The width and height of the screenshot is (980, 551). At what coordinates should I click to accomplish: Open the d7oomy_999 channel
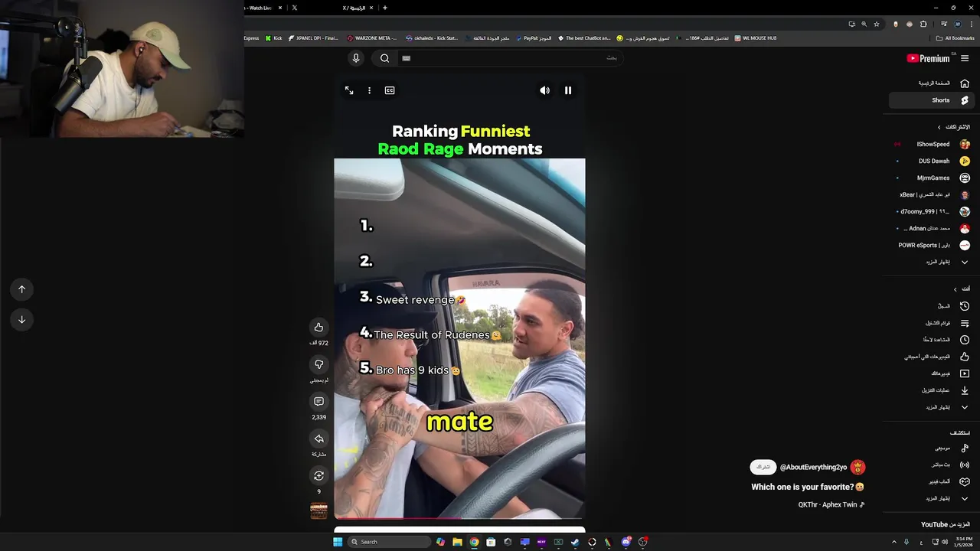[931, 211]
